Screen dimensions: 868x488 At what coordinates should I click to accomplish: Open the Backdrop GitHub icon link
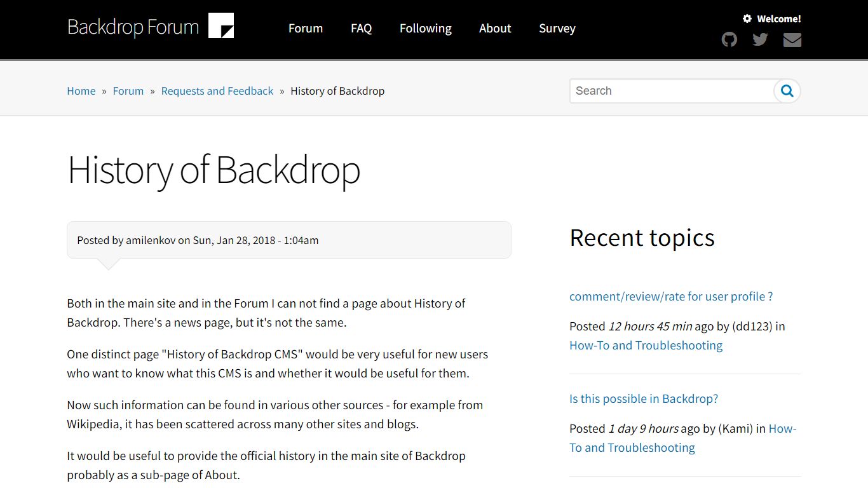(729, 40)
